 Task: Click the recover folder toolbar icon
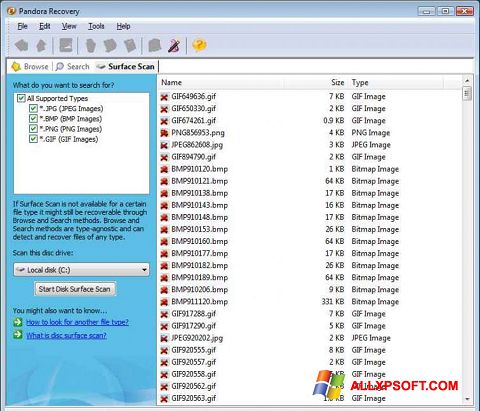tap(155, 45)
